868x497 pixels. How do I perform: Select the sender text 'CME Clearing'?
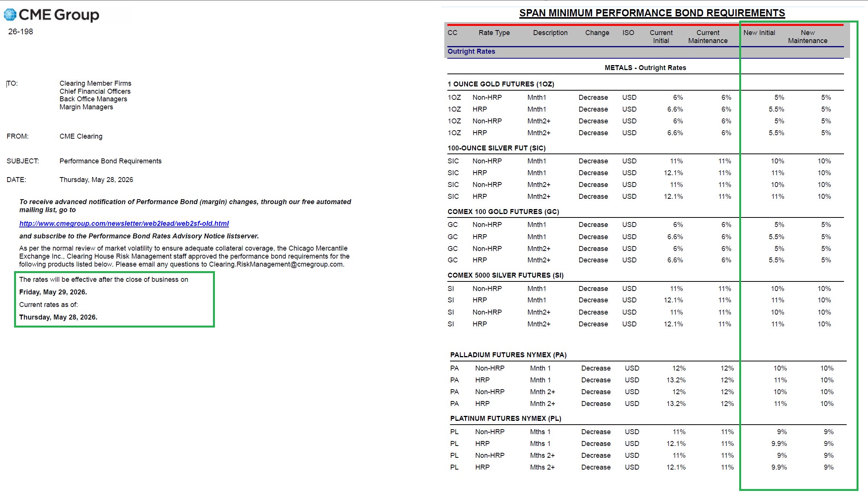tap(81, 136)
